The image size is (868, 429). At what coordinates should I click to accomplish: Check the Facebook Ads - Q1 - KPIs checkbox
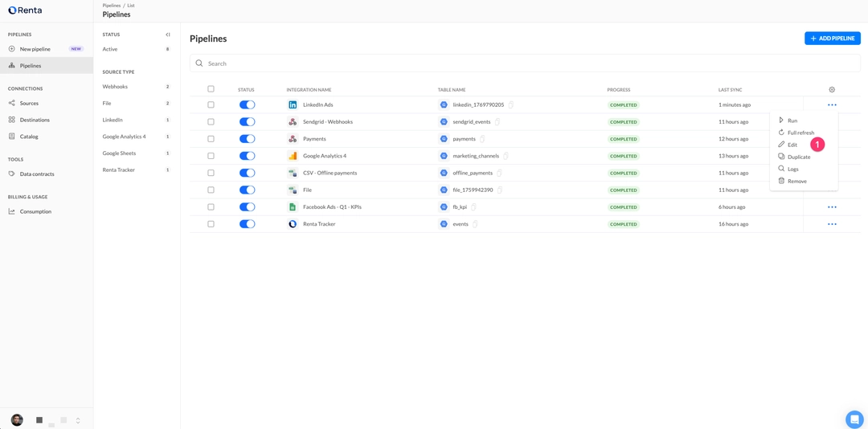tap(211, 207)
